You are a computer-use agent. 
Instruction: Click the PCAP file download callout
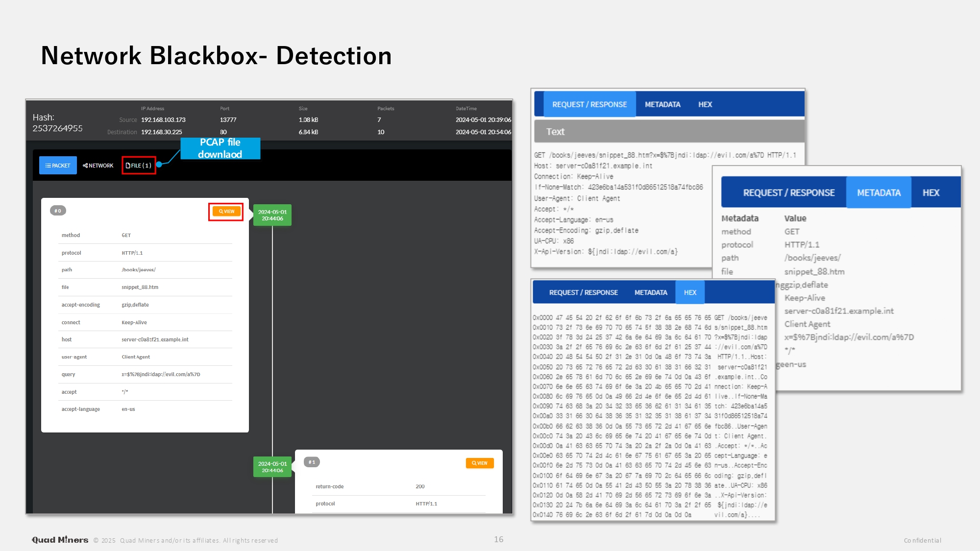(220, 148)
